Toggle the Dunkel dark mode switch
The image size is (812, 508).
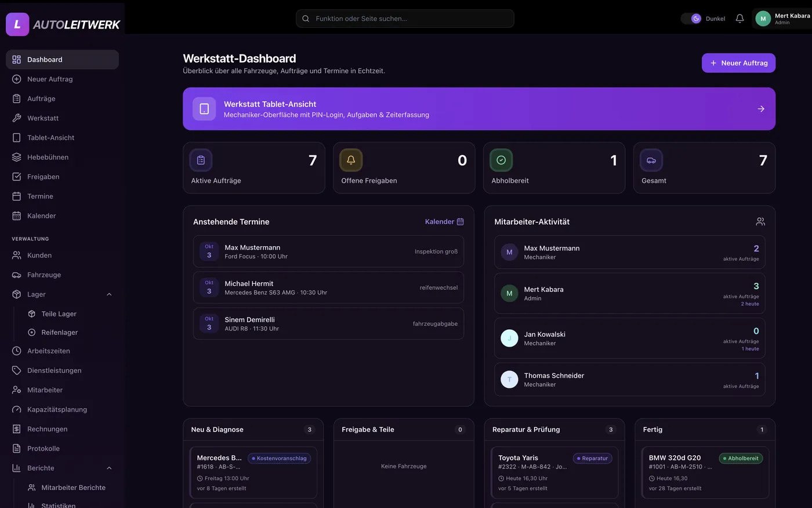coord(691,19)
